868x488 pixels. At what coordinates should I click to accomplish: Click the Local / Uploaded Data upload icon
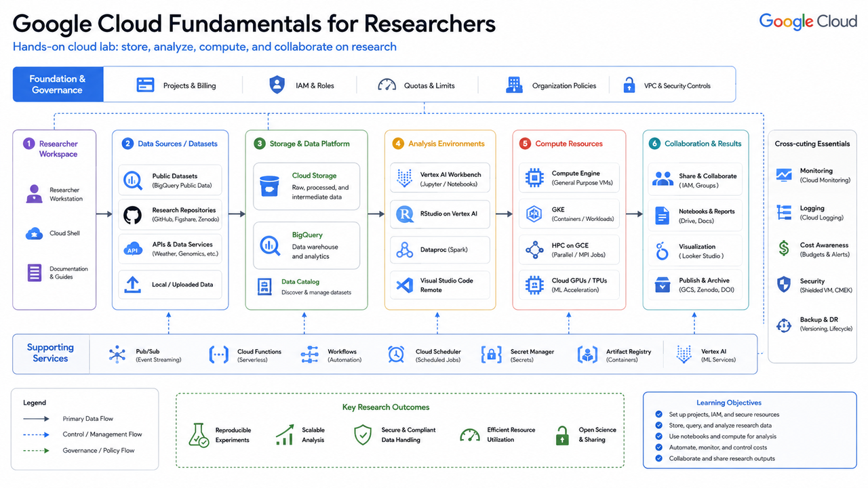[133, 284]
